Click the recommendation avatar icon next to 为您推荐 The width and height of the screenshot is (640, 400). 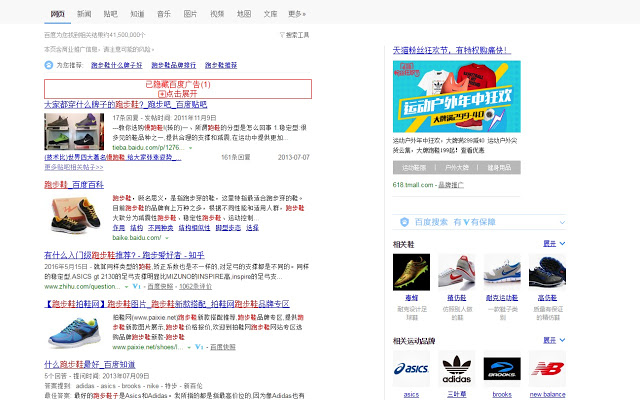click(49, 65)
